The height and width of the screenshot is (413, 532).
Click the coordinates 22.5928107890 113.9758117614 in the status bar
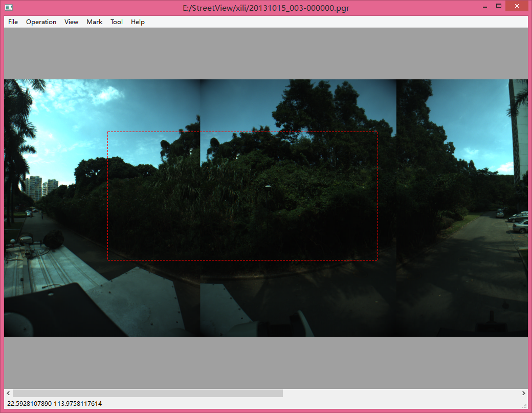(x=54, y=403)
